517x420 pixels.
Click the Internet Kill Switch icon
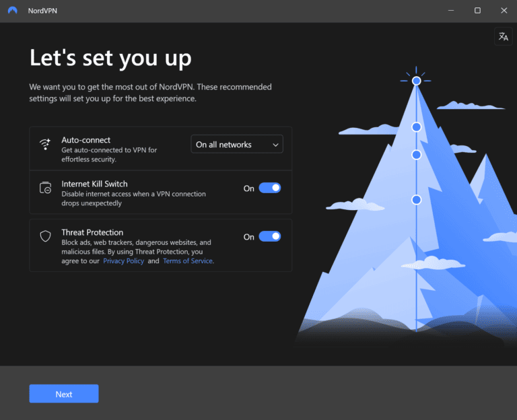coord(45,188)
